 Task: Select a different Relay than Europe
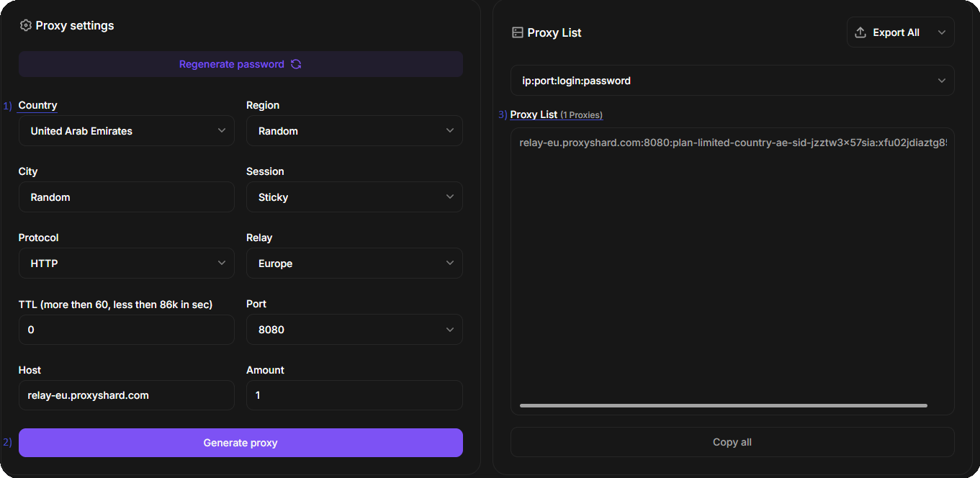coord(354,263)
